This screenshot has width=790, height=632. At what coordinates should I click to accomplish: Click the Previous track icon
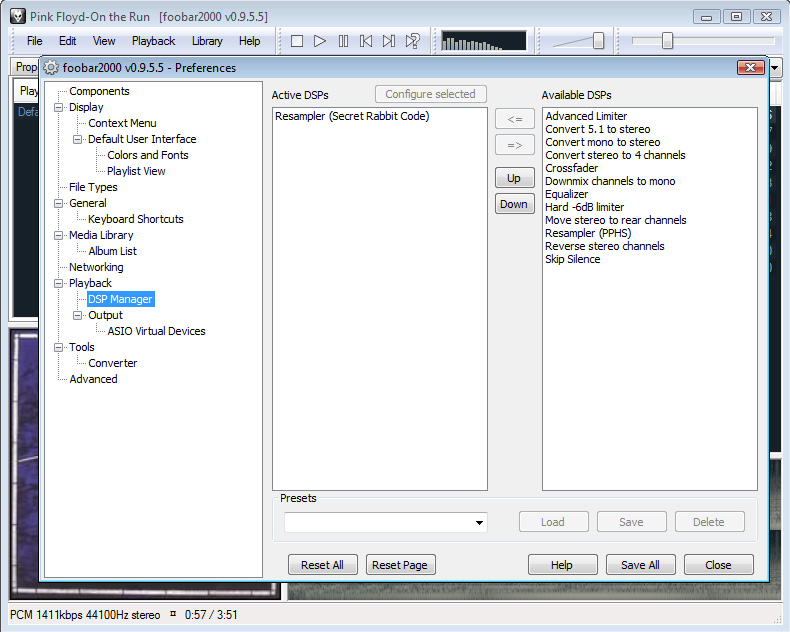tap(366, 41)
